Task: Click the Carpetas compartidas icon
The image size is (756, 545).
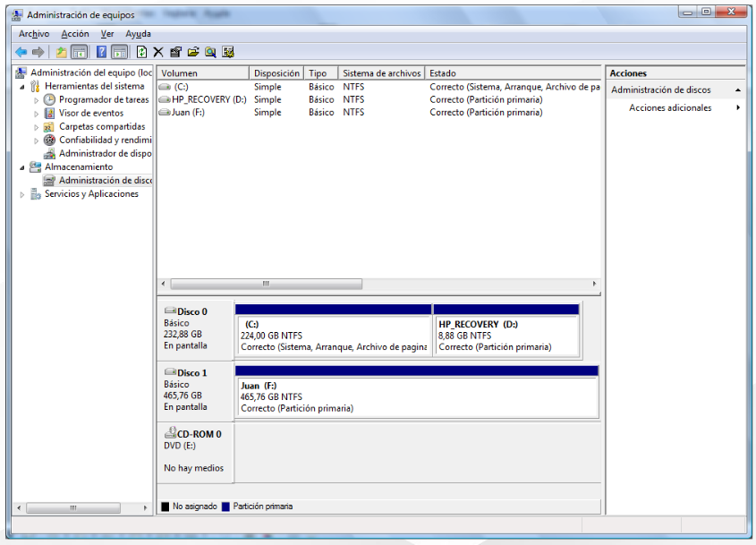Action: [x=48, y=127]
